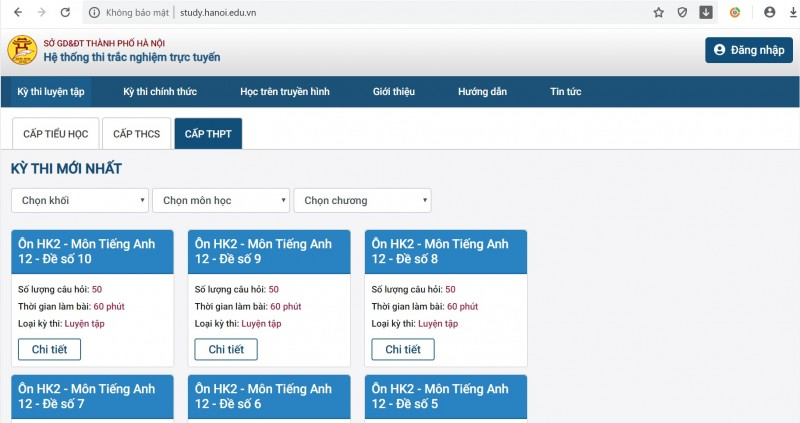
Task: Open the Kỳ thi chính thức menu
Action: 160,92
